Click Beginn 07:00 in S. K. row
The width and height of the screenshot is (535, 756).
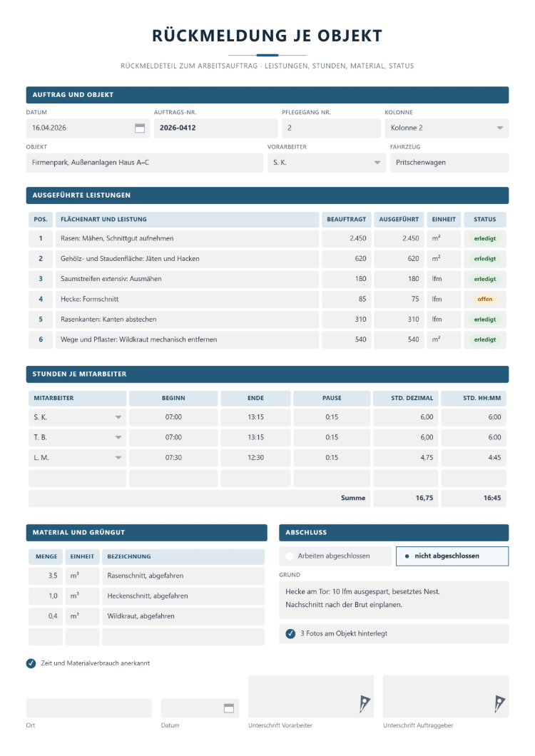pos(173,417)
